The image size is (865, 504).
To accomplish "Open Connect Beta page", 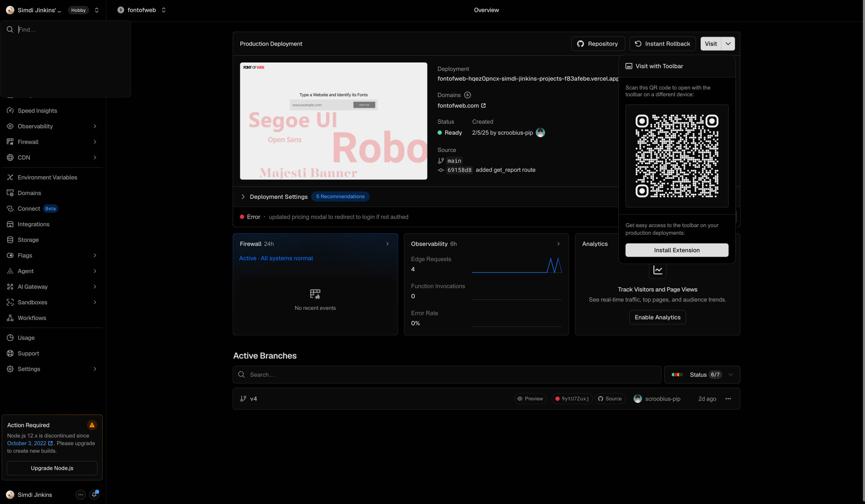I will pos(52,209).
